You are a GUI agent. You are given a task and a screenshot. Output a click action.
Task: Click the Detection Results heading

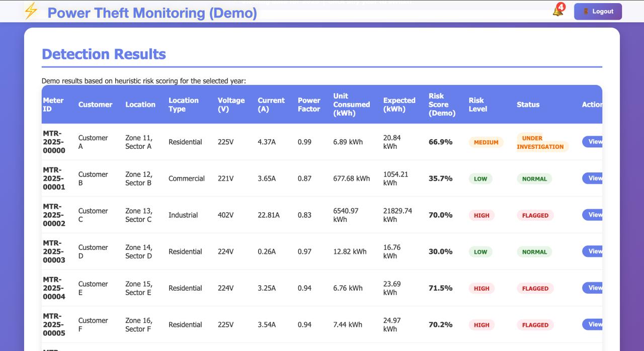click(104, 54)
